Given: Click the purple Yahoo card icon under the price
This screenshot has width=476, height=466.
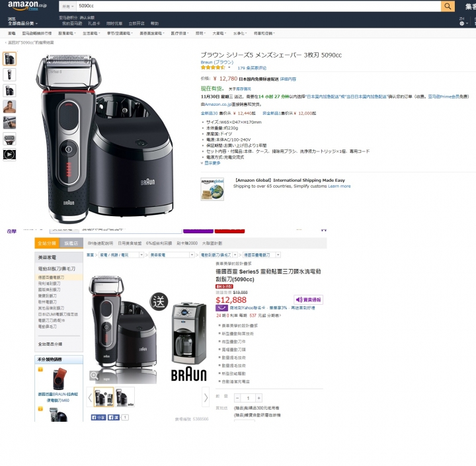Looking at the screenshot, I should [221, 308].
